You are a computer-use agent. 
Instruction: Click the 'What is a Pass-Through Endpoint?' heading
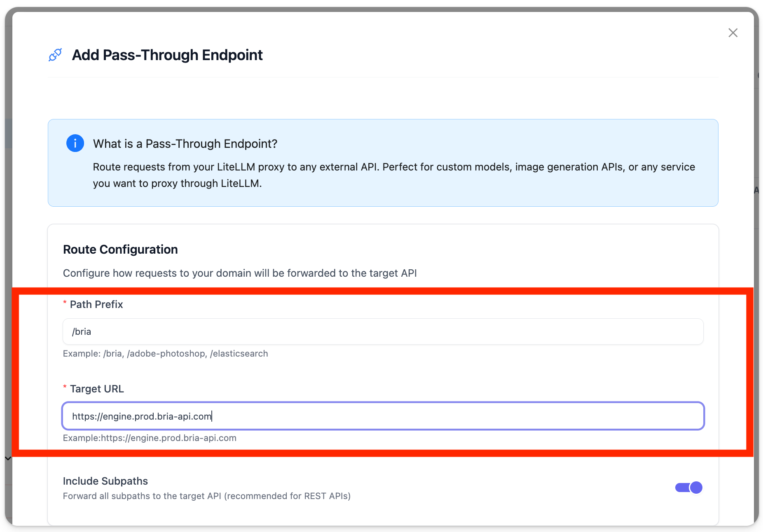(185, 143)
